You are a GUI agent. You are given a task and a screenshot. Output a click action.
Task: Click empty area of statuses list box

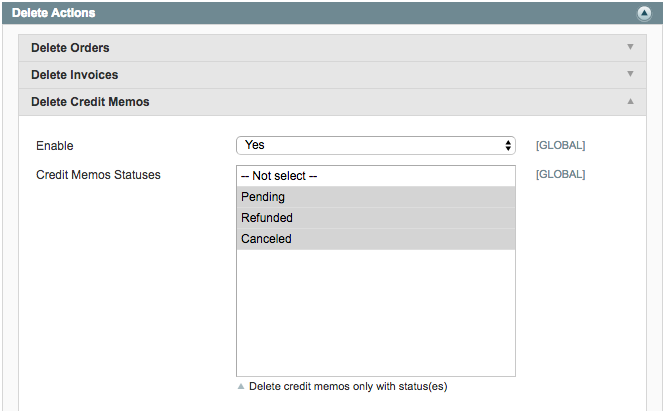click(376, 313)
